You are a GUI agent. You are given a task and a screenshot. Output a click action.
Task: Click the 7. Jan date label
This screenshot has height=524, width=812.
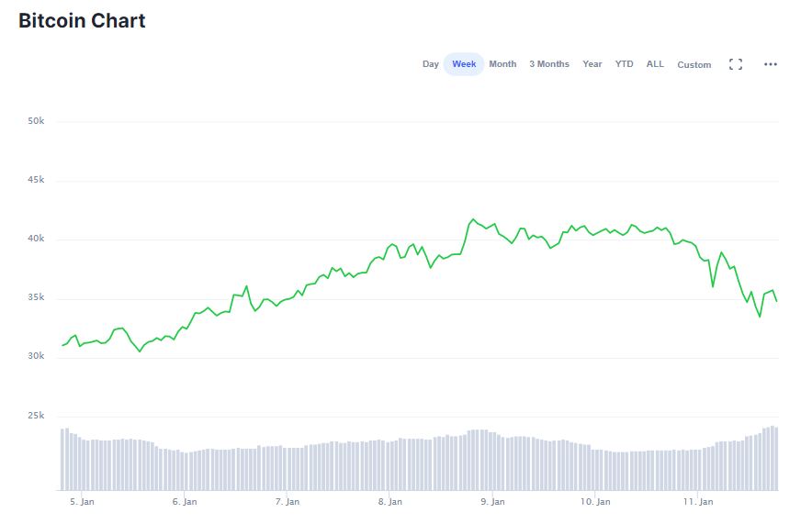(x=288, y=502)
